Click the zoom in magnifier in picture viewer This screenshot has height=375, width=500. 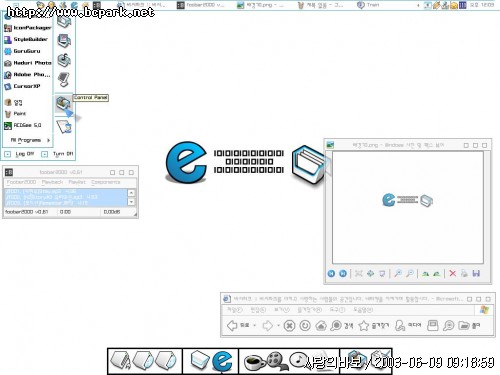coord(398,274)
